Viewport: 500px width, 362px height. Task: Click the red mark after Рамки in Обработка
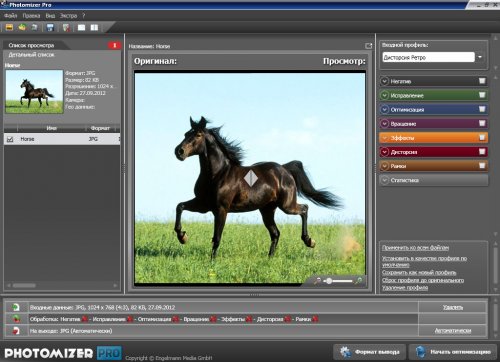315,319
